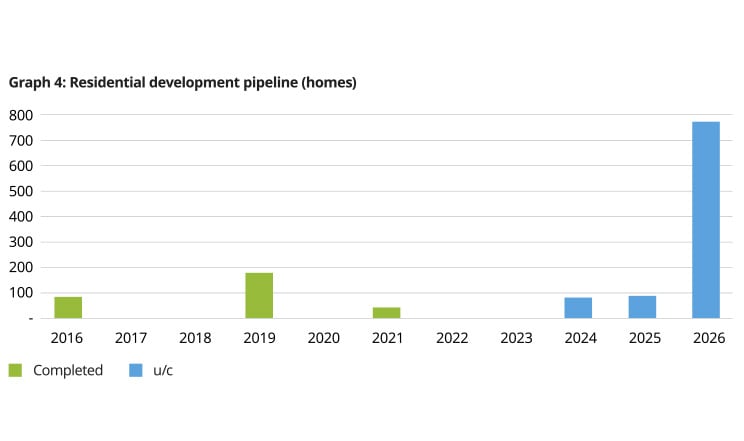
Task: Click the green 2019 bar
Action: (259, 295)
